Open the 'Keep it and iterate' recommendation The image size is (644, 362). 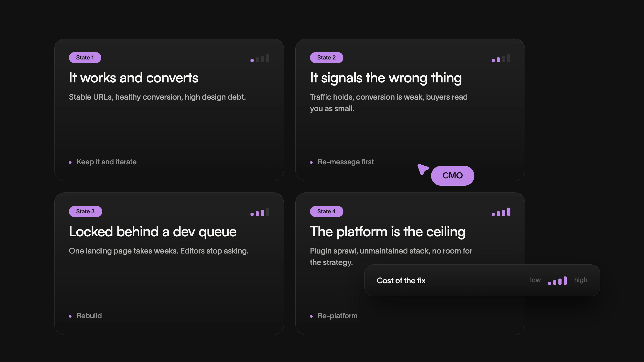pyautogui.click(x=106, y=162)
